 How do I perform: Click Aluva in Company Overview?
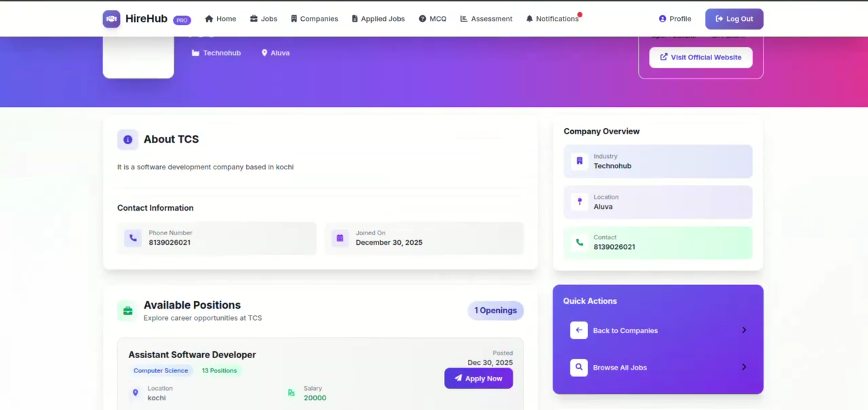[x=603, y=207]
